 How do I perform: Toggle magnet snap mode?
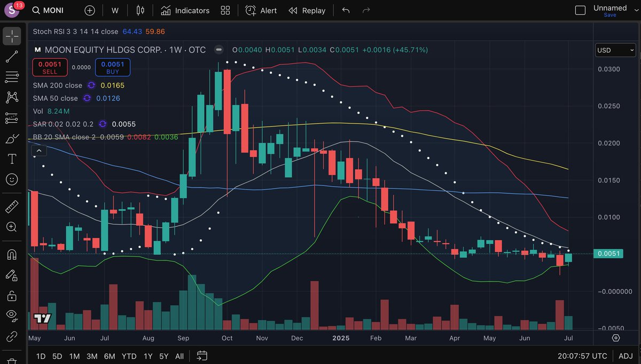[x=12, y=254]
